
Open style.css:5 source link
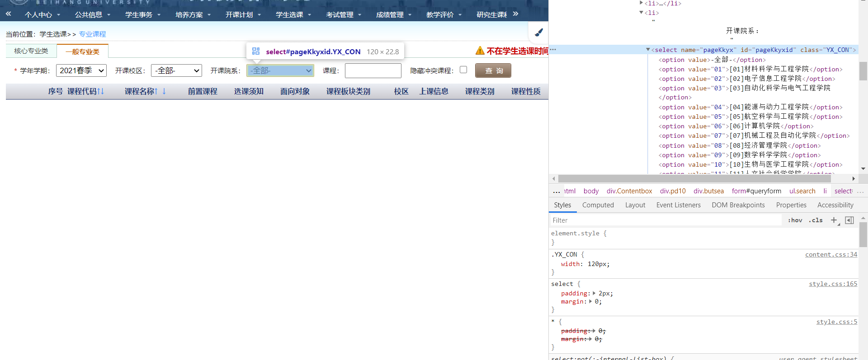point(836,322)
